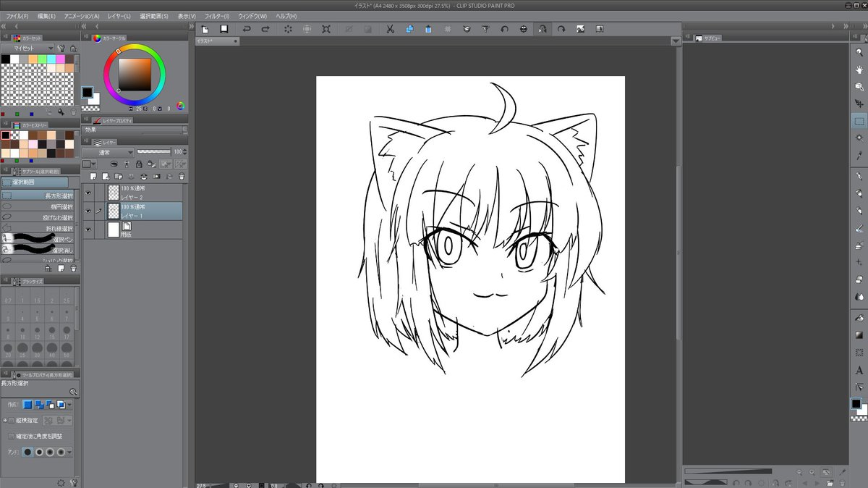Open the レイヤー(L) menu
Screen dimensions: 868x488
point(119,16)
